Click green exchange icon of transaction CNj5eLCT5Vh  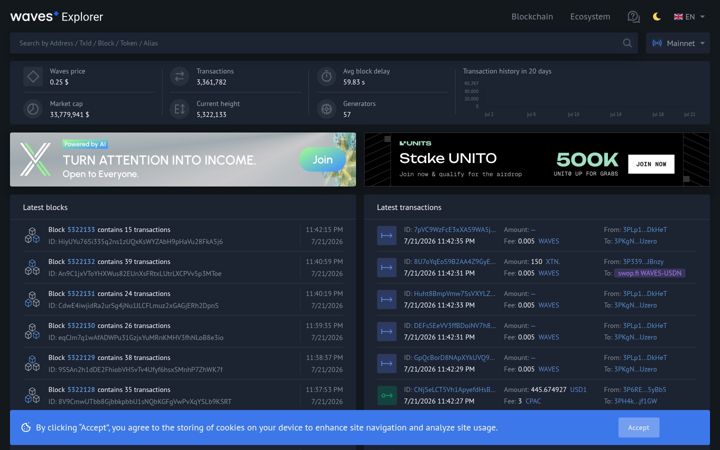point(387,395)
